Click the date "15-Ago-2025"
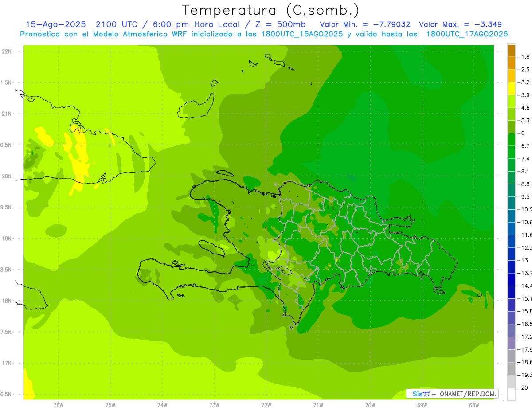The height and width of the screenshot is (411, 532). click(55, 24)
